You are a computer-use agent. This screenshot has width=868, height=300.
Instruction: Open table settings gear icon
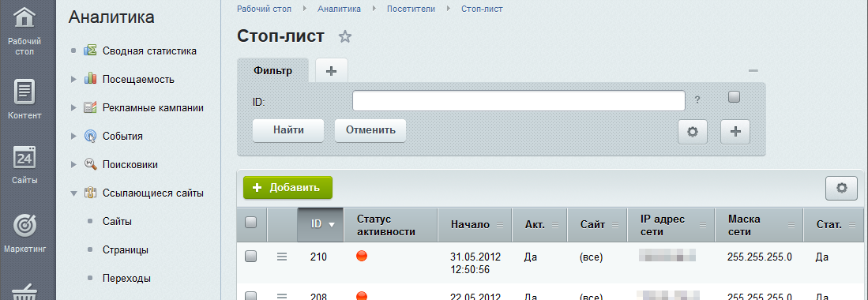[842, 188]
